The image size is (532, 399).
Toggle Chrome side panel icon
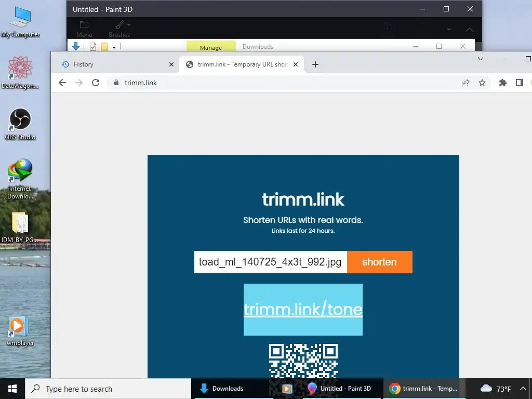(520, 83)
